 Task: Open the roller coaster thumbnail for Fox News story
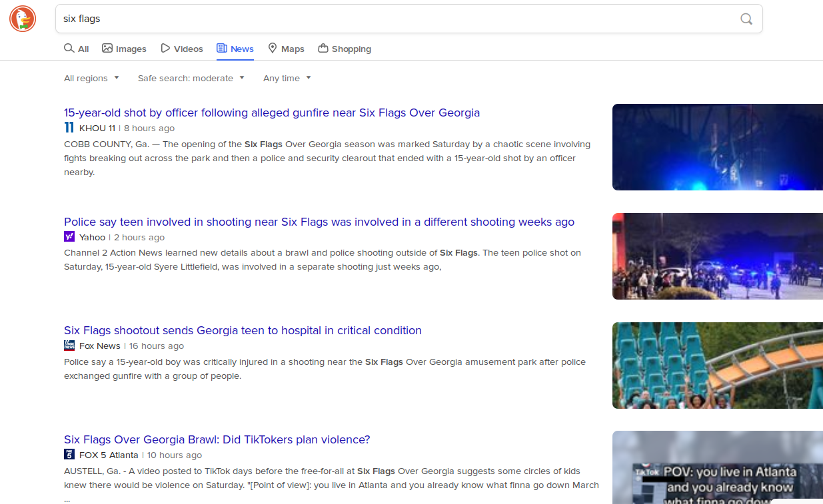(x=718, y=366)
